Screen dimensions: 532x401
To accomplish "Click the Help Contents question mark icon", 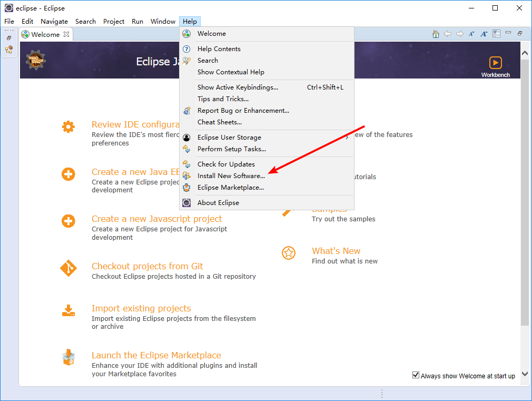I will (186, 49).
